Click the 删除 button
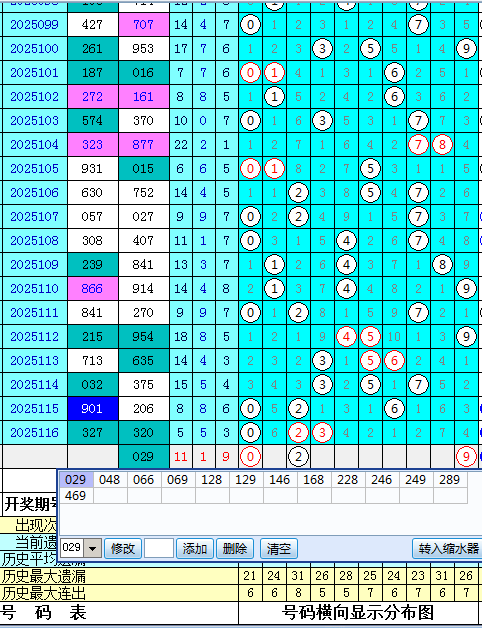 (x=235, y=548)
